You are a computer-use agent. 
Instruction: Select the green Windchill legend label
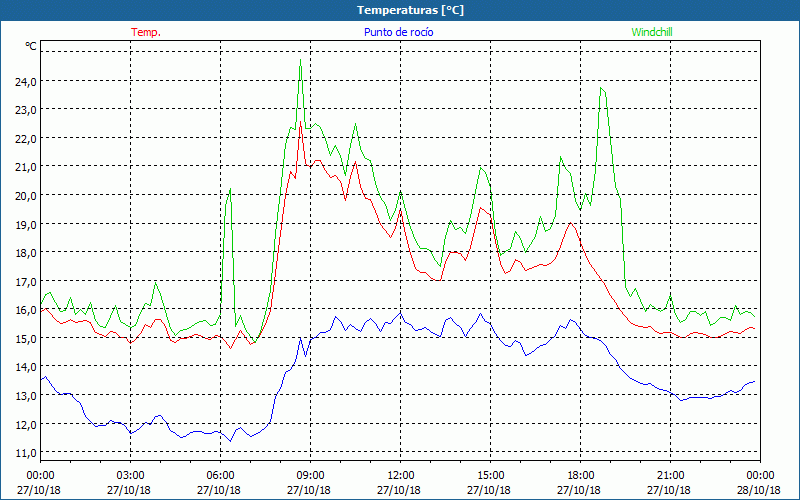coord(652,32)
